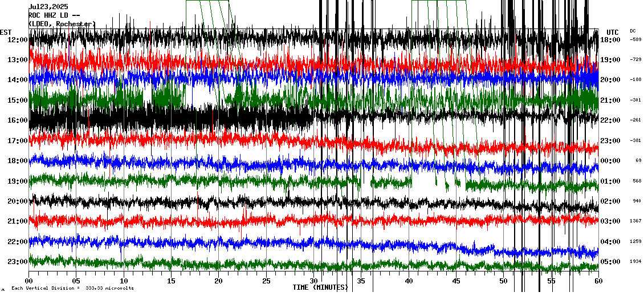Click the 00 minute axis tick label
The image size is (644, 296).
click(x=28, y=281)
